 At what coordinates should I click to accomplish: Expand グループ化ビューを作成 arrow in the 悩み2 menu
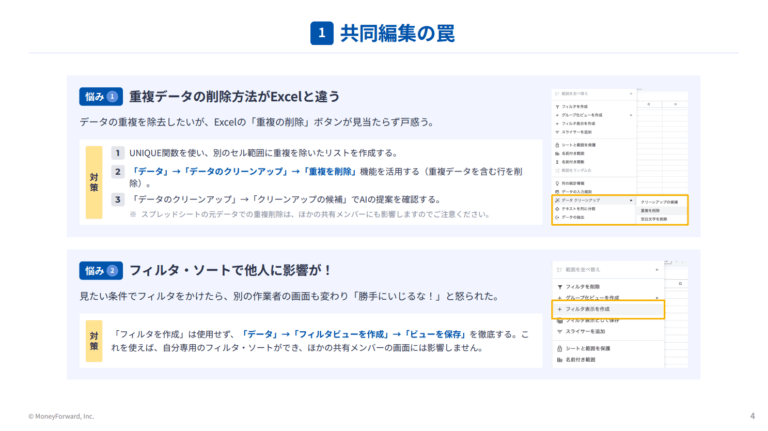point(657,298)
